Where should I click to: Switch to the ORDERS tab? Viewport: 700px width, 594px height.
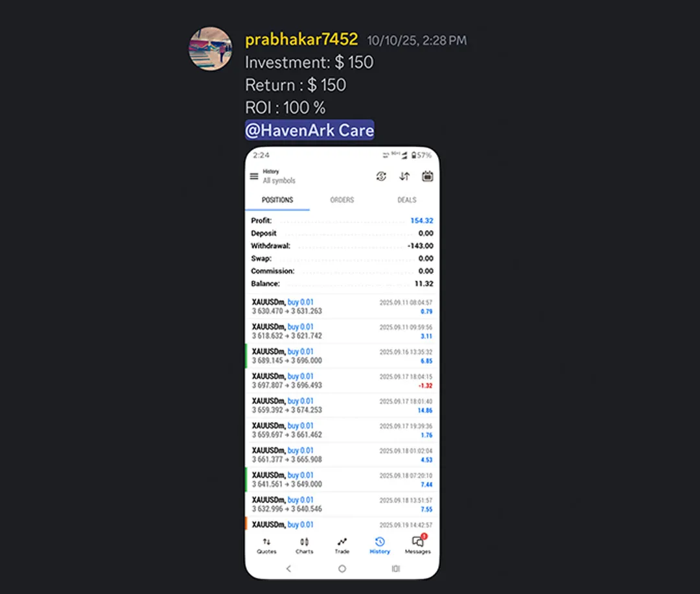pos(342,200)
